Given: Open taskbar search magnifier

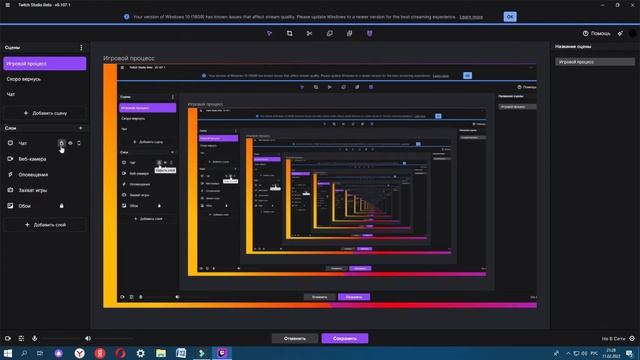Looking at the screenshot, I should click(x=24, y=353).
